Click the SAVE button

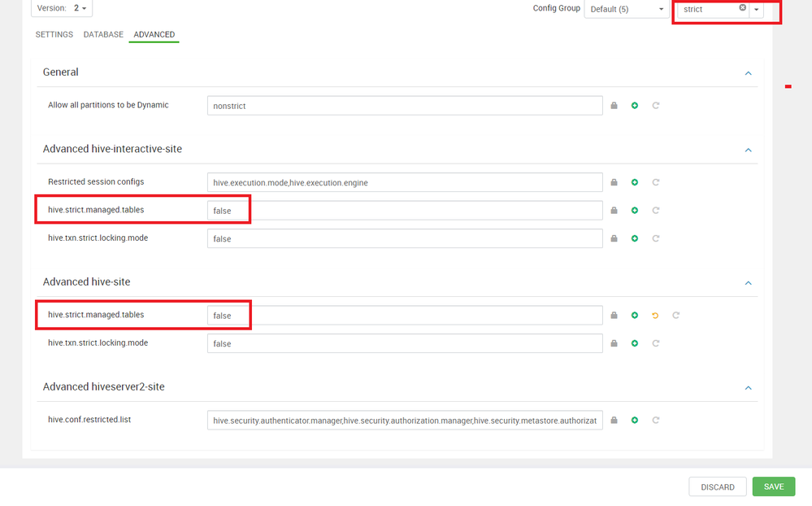pyautogui.click(x=774, y=486)
